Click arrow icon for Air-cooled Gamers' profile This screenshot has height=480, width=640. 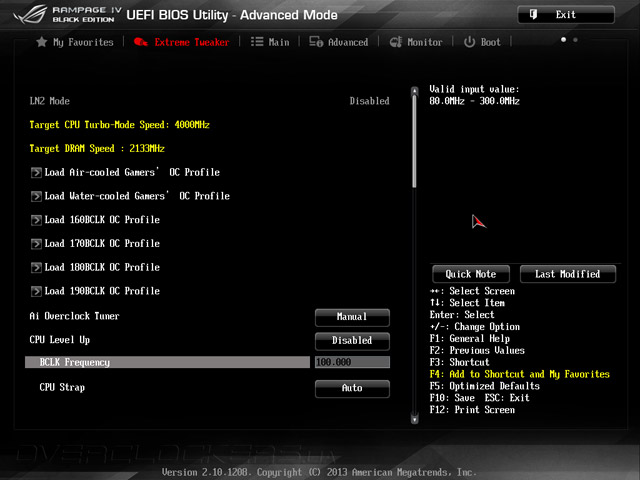[x=36, y=173]
